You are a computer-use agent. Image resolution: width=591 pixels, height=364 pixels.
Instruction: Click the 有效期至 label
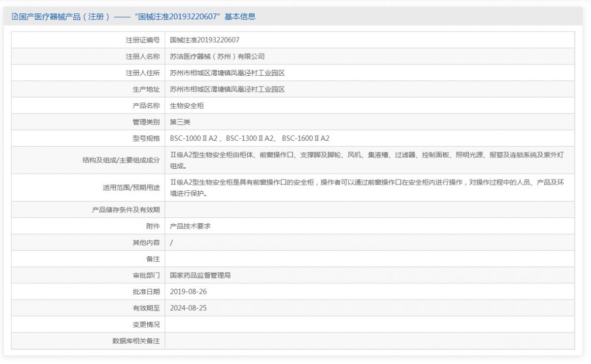click(146, 308)
